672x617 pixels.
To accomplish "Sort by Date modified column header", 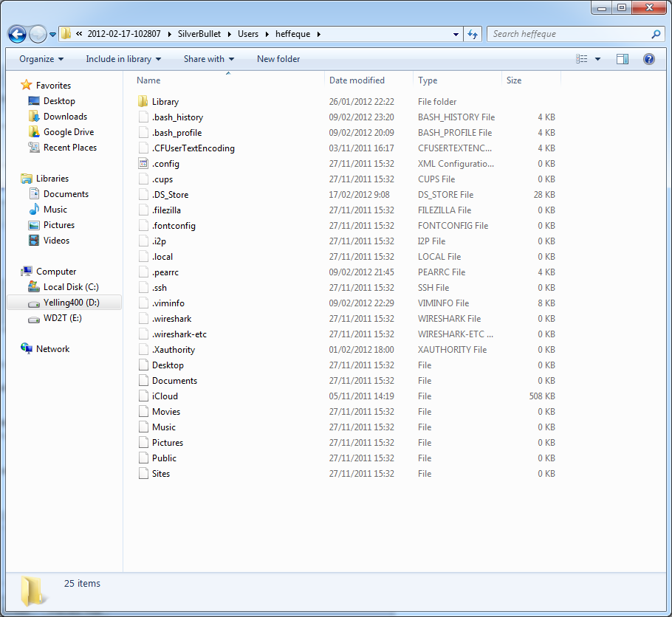I will tap(357, 80).
